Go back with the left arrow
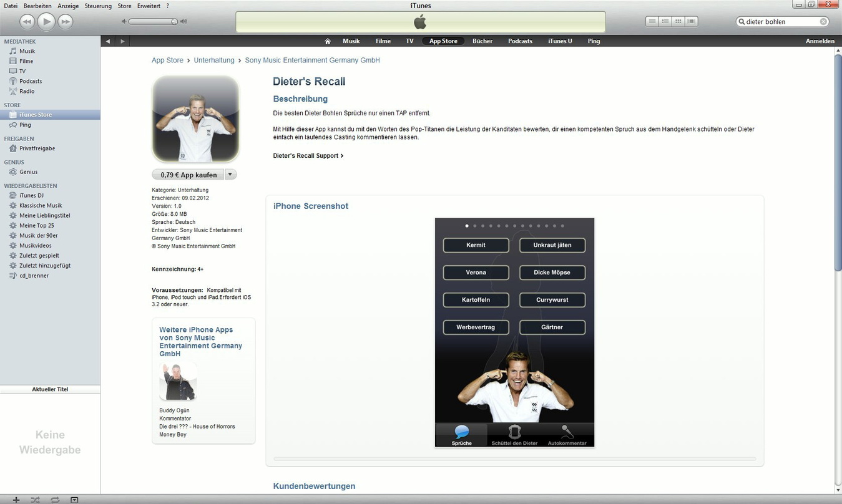Image resolution: width=842 pixels, height=504 pixels. (x=108, y=41)
